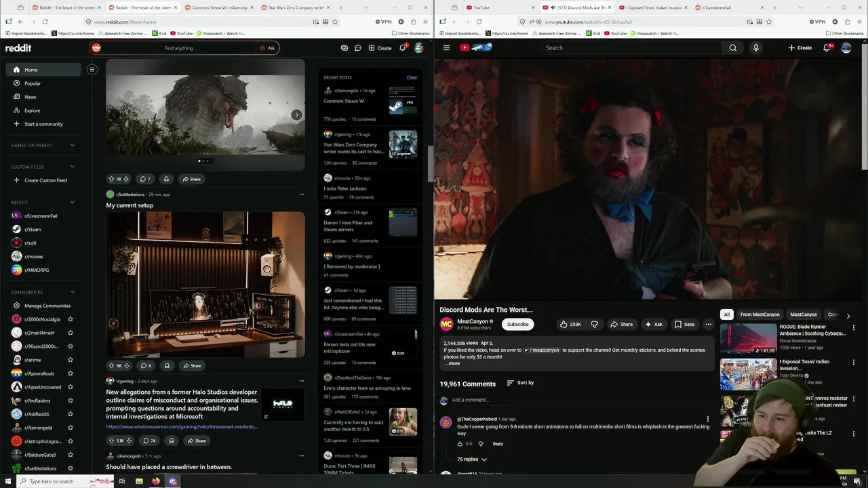Click Reddit advertise icon in header
The width and height of the screenshot is (868, 488).
click(344, 48)
